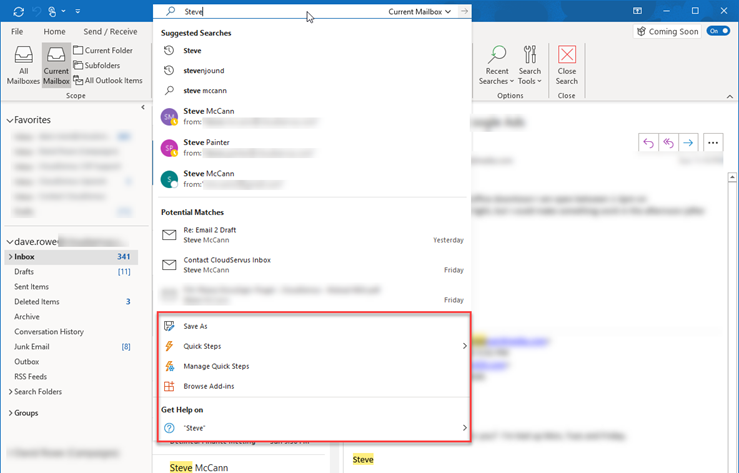Click Close Search button
The image size is (739, 473).
click(x=567, y=65)
